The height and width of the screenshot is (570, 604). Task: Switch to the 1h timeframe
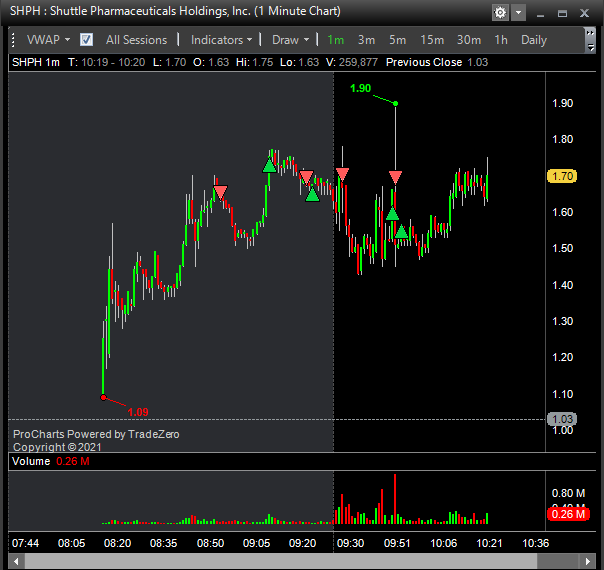tap(501, 40)
